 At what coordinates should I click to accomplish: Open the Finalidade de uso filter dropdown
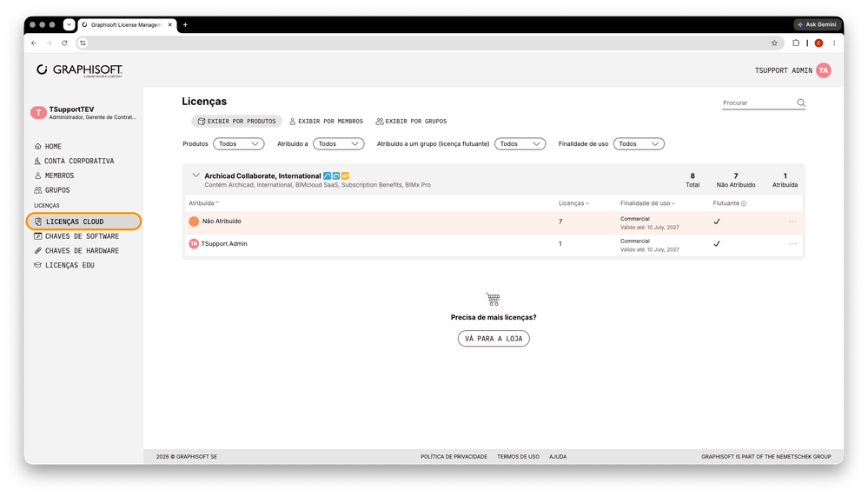point(639,144)
